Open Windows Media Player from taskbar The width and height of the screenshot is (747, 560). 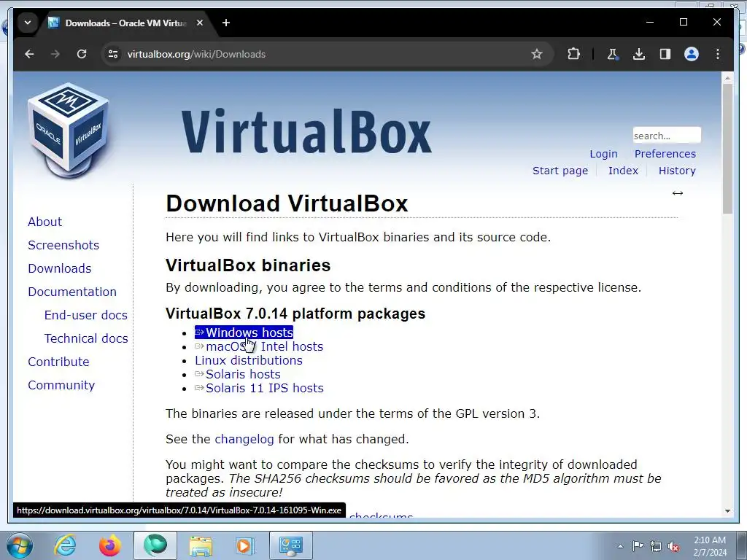[x=245, y=545]
